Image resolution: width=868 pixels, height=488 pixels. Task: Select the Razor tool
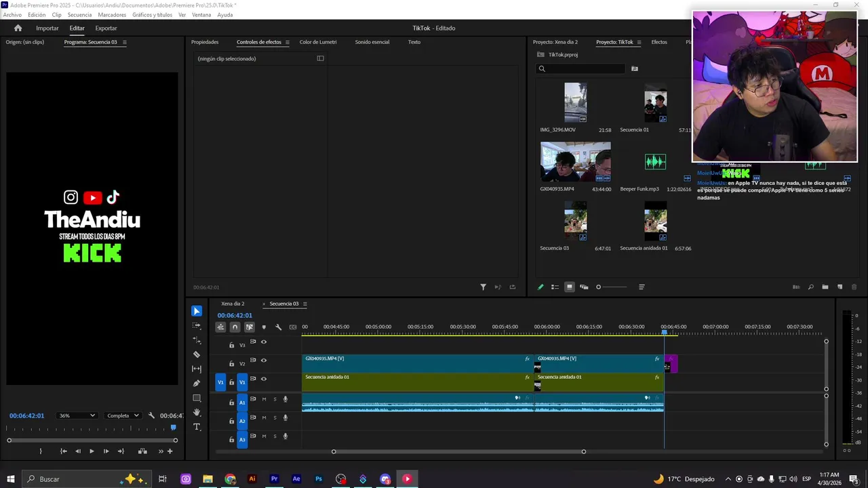197,354
